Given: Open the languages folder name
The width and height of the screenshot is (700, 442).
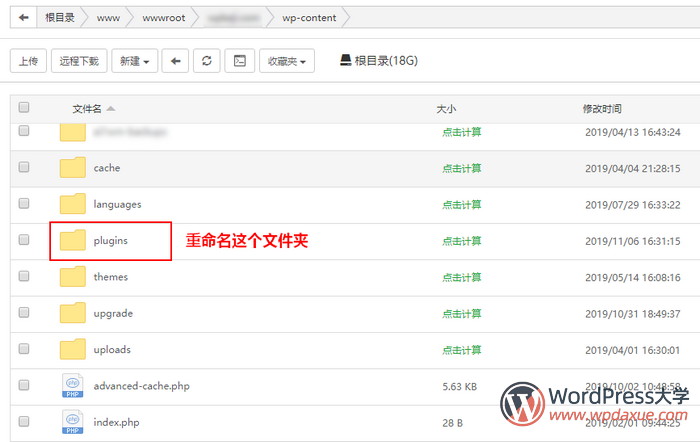Looking at the screenshot, I should coord(117,204).
